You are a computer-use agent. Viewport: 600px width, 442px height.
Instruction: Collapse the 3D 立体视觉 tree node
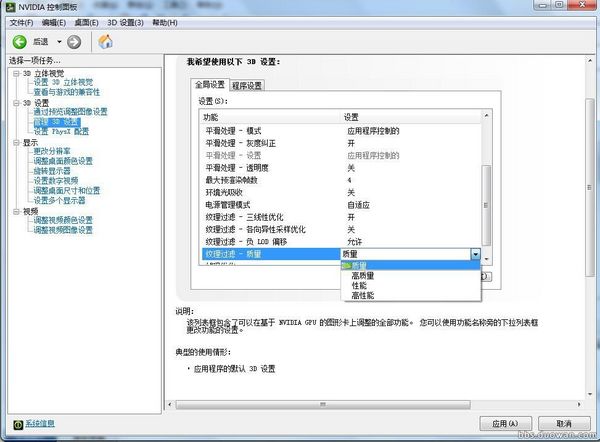pyautogui.click(x=16, y=73)
